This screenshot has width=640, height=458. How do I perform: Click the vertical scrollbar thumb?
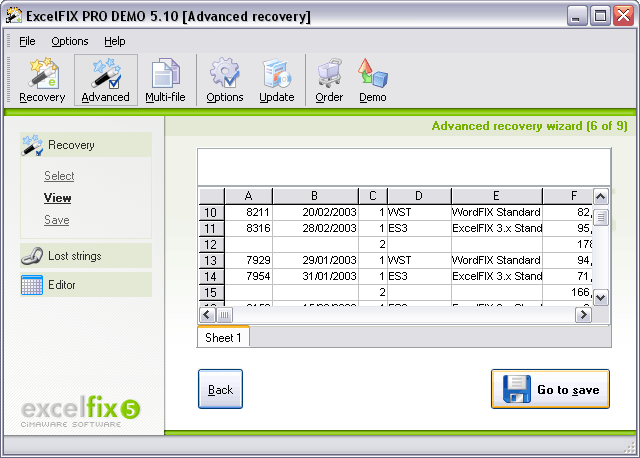[x=600, y=218]
